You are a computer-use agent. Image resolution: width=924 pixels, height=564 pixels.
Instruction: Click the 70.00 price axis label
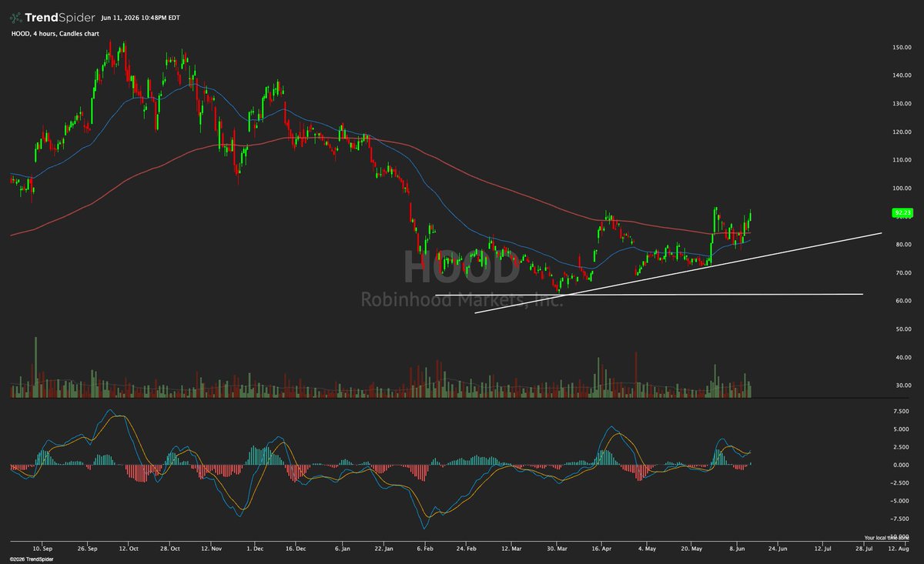tap(904, 273)
